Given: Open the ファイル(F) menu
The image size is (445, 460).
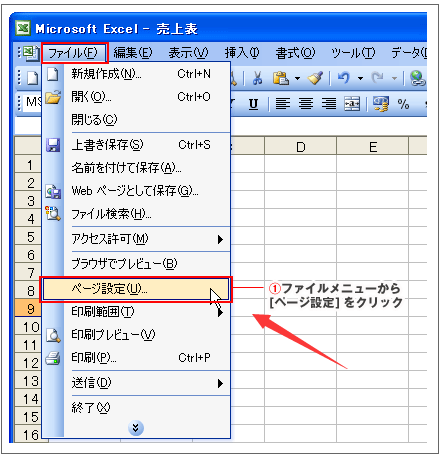Looking at the screenshot, I should [x=75, y=53].
